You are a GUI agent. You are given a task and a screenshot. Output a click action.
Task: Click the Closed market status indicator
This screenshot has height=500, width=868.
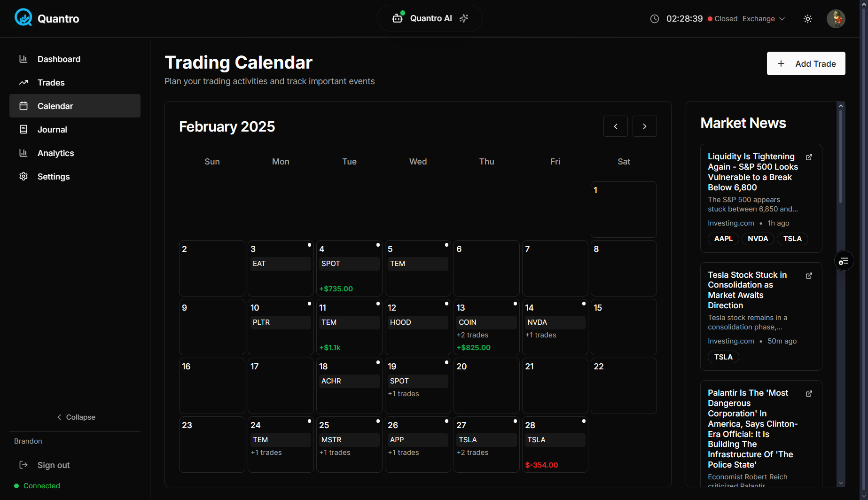[x=723, y=19]
